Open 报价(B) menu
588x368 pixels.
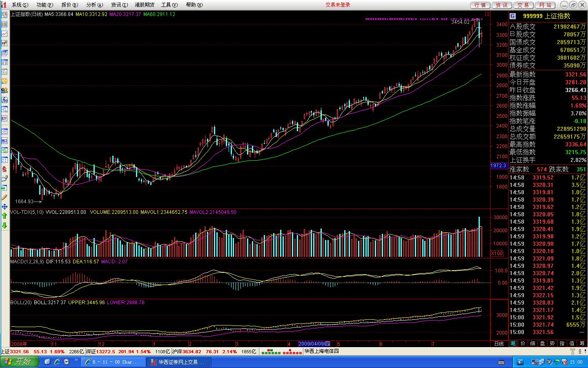[x=69, y=5]
